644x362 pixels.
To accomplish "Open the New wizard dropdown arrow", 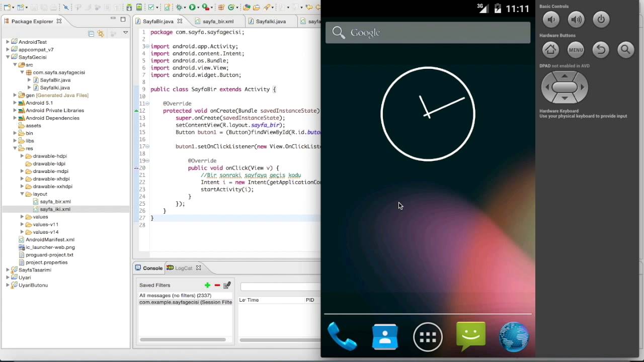I will (13, 8).
